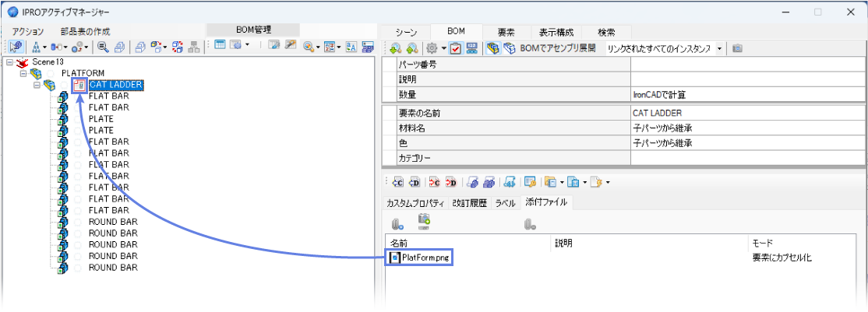The image size is (868, 312).
Task: Open the lightning document icon dropdown
Action: click(607, 183)
